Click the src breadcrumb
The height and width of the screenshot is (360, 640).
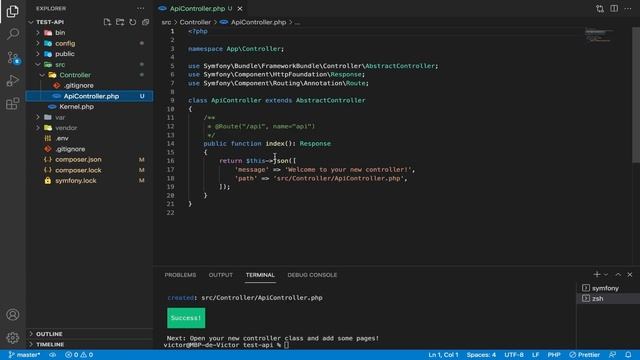coord(166,22)
